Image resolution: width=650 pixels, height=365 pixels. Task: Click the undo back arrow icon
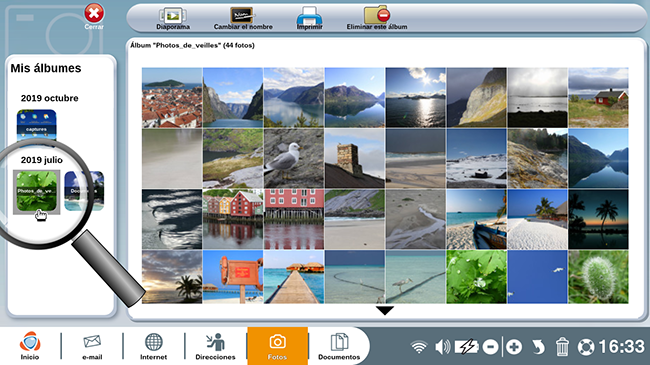coord(538,347)
